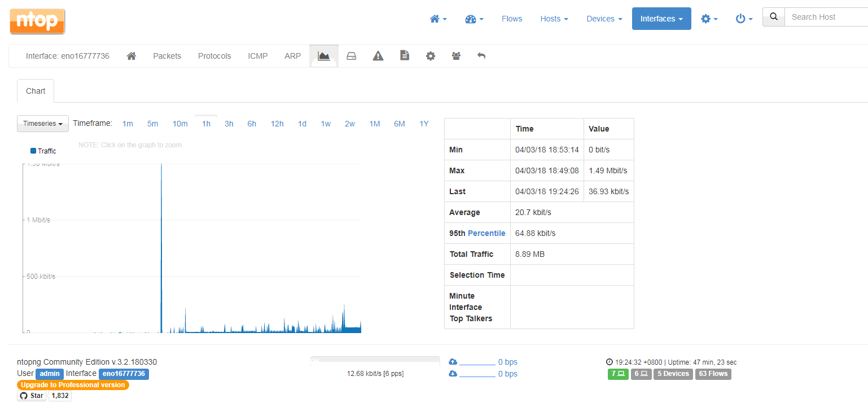Expand the Hosts menu
The image size is (868, 407).
554,19
